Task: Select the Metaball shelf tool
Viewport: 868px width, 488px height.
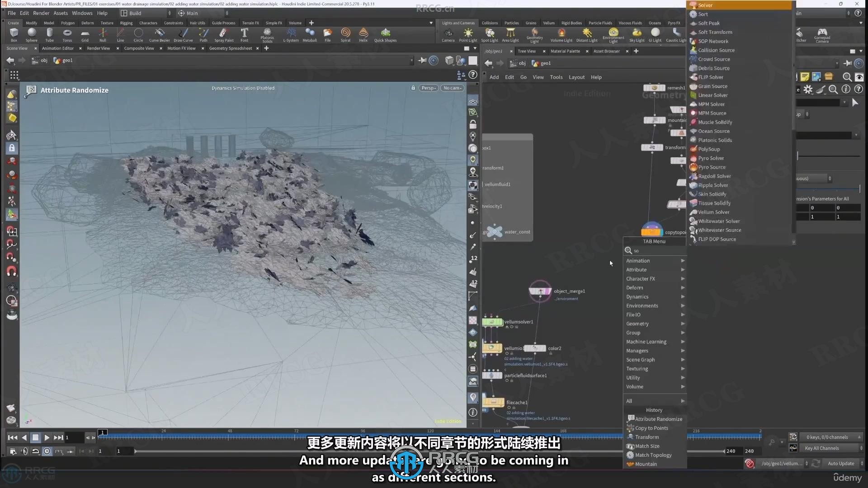Action: click(310, 35)
